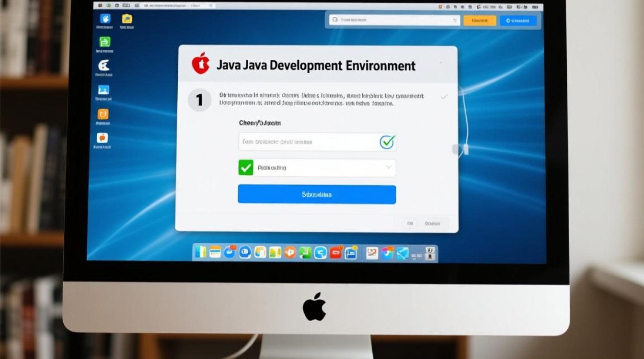
Task: Open the blue apple desktop icon
Action: (x=105, y=19)
